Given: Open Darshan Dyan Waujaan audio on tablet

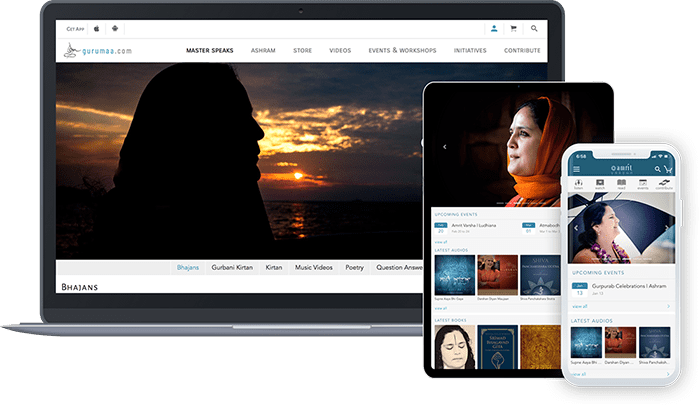Looking at the screenshot, I should click(497, 275).
